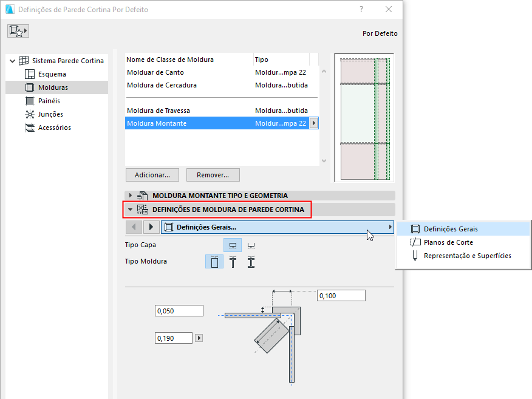This screenshot has width=532, height=399.
Task: Click Moldura Montante Tipo e Geometria icon
Action: coord(143,196)
